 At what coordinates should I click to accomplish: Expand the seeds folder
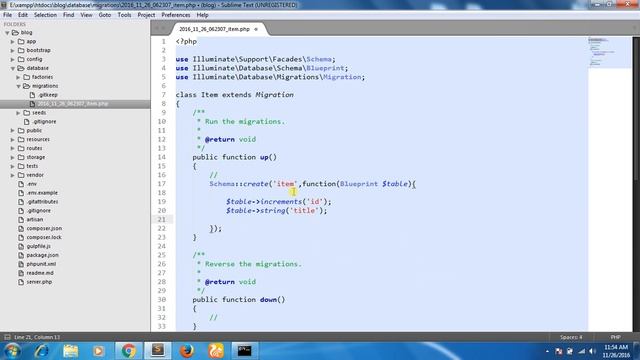pyautogui.click(x=18, y=113)
